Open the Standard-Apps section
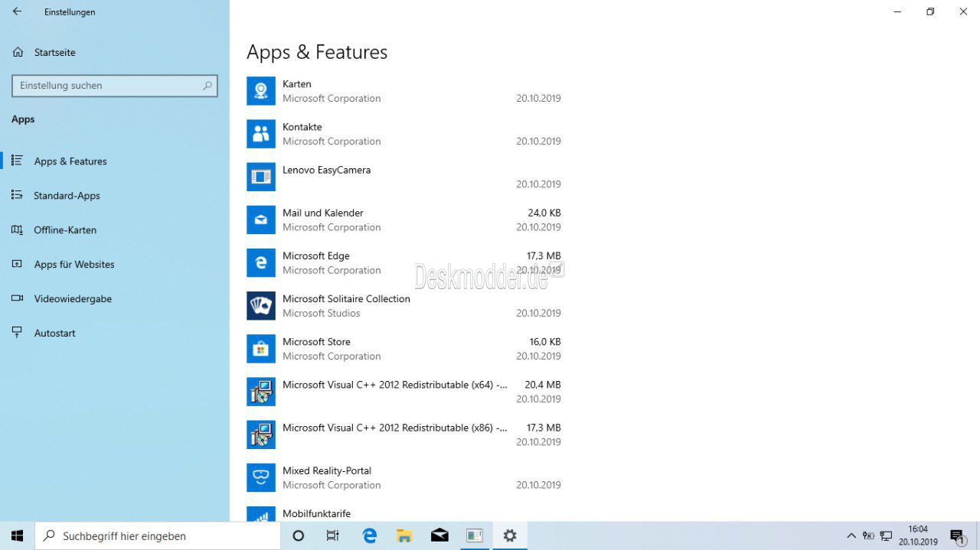Viewport: 980px width, 550px height. click(x=67, y=196)
